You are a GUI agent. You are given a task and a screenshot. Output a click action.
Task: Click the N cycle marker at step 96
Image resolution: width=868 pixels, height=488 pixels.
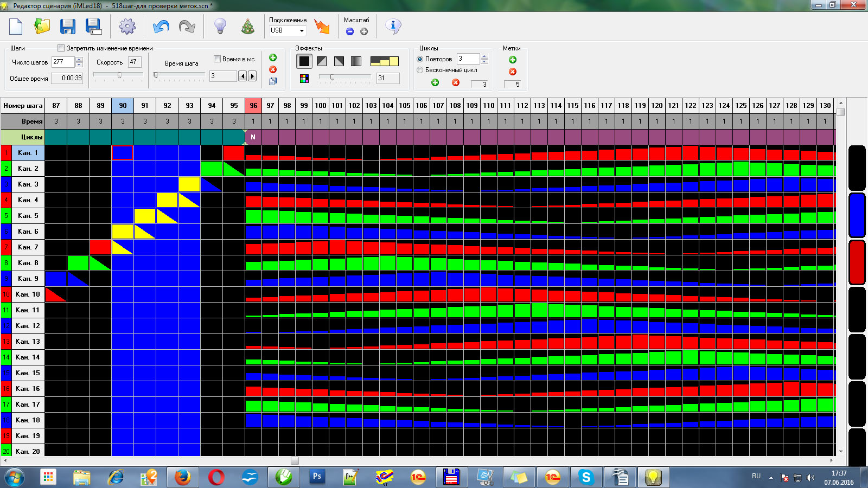[253, 137]
